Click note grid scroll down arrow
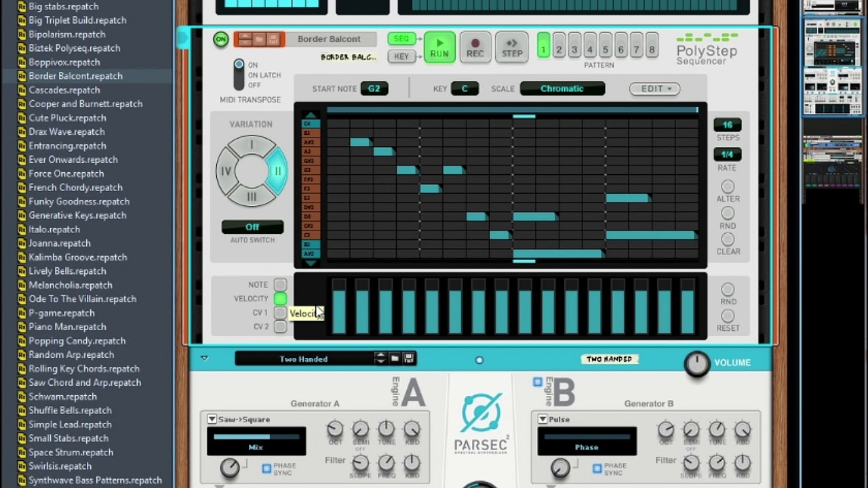868x488 pixels. [310, 263]
